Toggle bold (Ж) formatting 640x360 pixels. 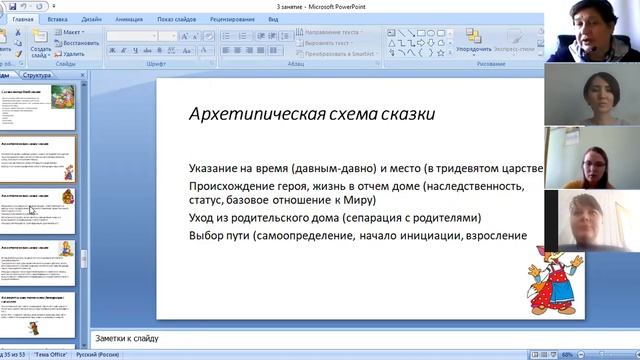point(112,51)
